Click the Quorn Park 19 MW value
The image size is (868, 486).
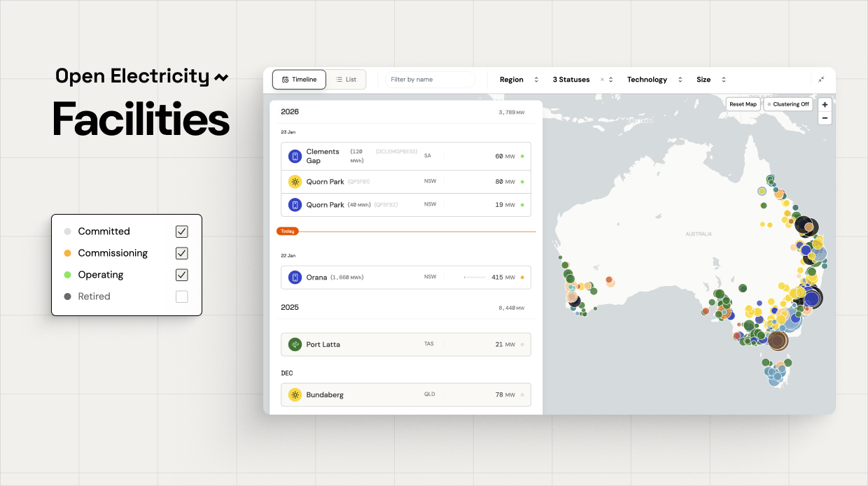pos(505,205)
